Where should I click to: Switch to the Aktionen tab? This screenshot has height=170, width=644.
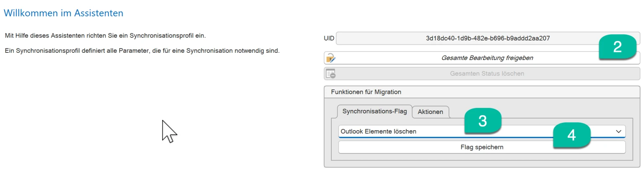pyautogui.click(x=430, y=112)
